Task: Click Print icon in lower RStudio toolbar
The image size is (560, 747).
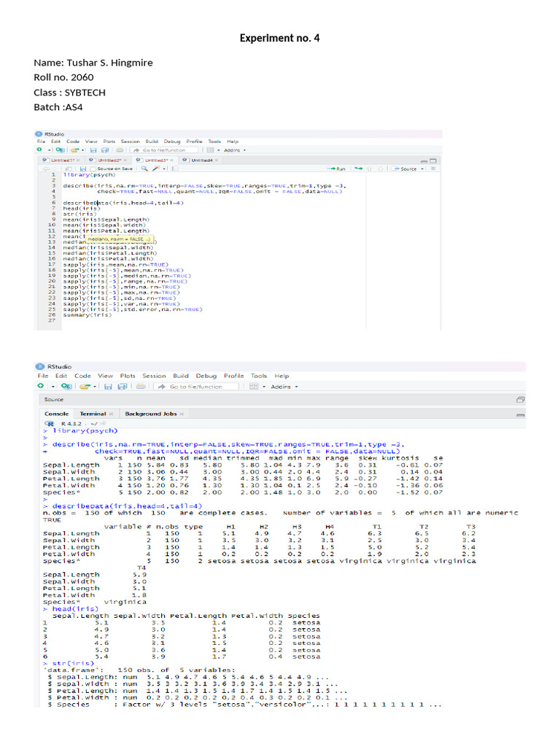Action: click(x=141, y=386)
